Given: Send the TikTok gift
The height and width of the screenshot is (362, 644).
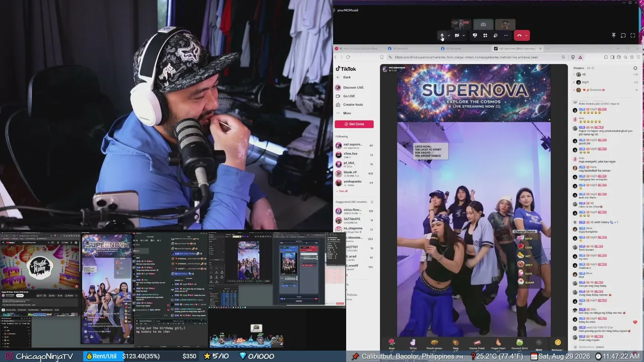Looking at the screenshot, I should [x=413, y=344].
